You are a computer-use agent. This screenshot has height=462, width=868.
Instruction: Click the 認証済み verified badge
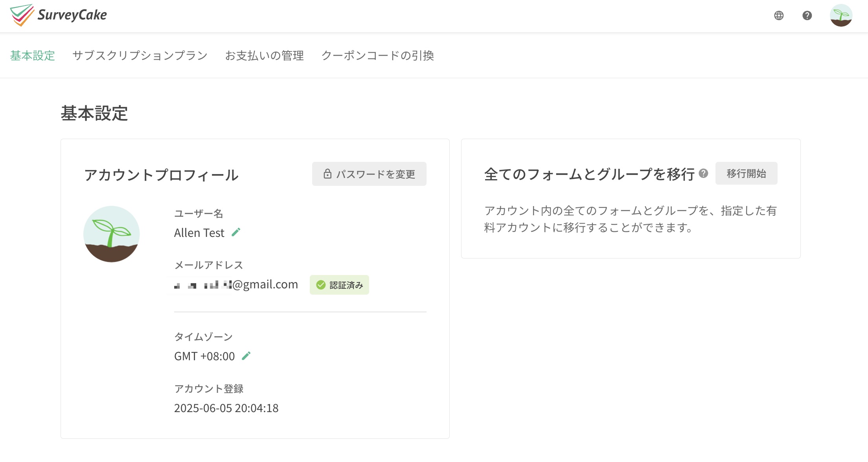pyautogui.click(x=339, y=285)
